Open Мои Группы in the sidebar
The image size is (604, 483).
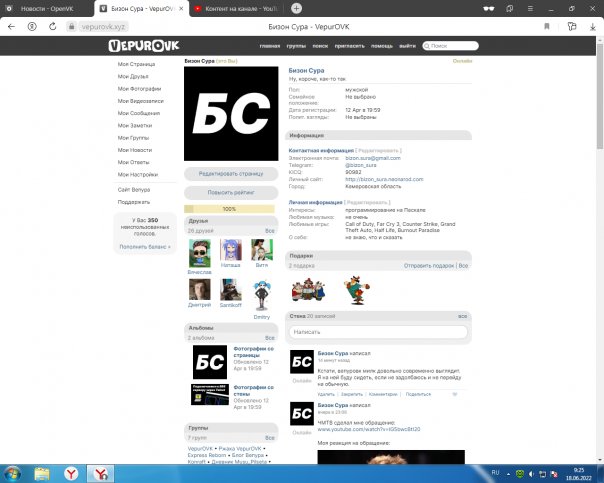[x=133, y=138]
